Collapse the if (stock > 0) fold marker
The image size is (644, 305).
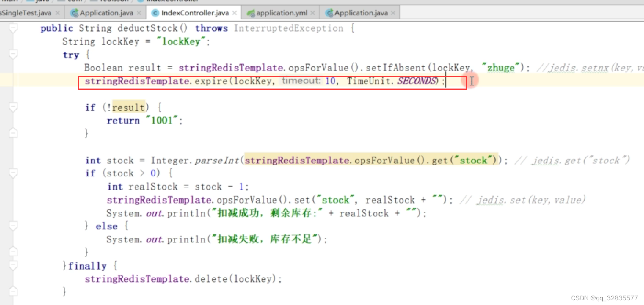click(13, 173)
